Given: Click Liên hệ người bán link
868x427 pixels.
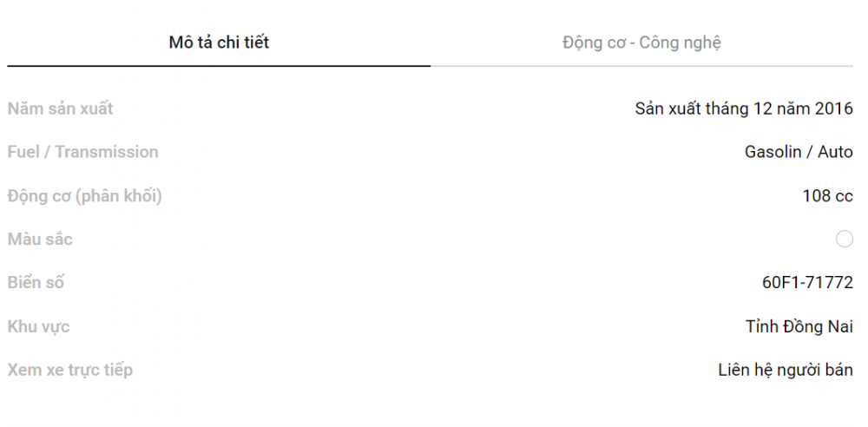Looking at the screenshot, I should tap(786, 370).
